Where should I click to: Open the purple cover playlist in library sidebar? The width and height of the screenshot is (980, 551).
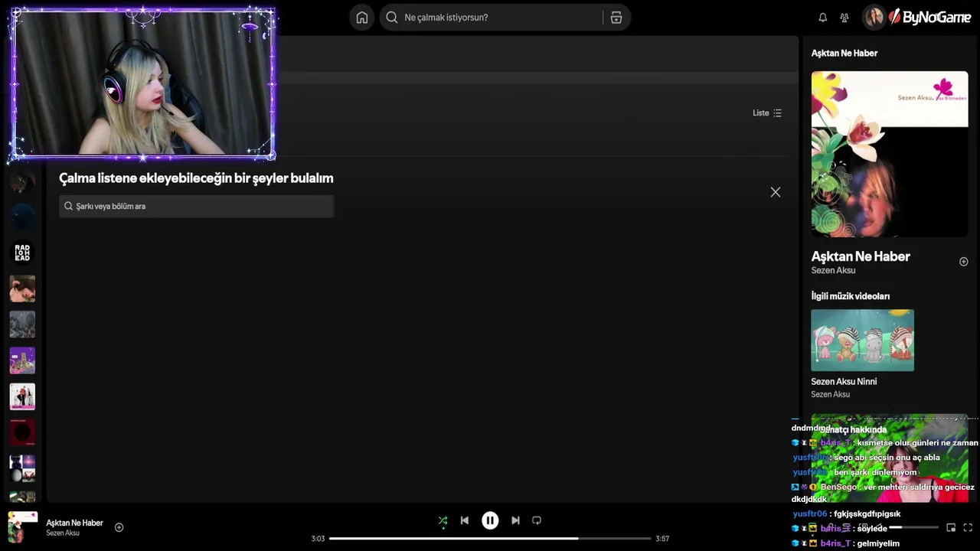point(22,360)
